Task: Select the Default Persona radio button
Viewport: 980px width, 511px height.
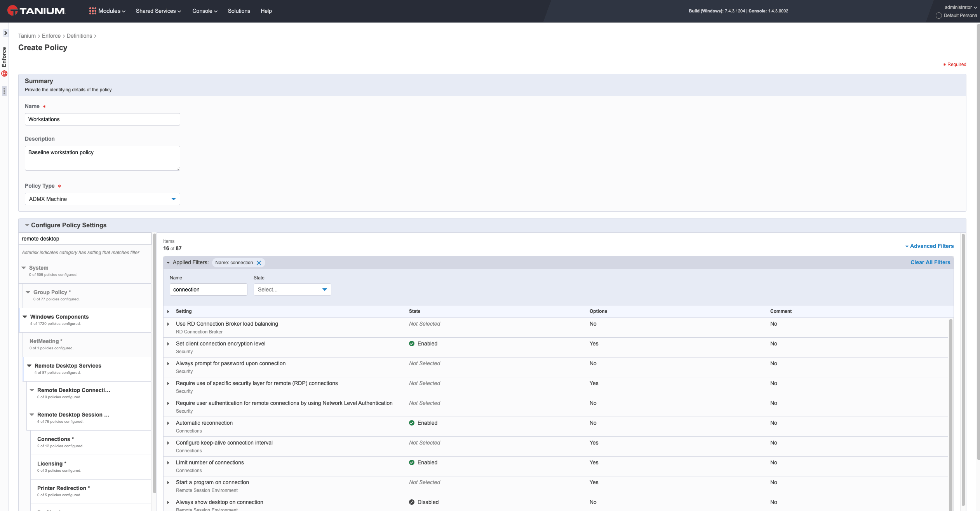Action: [x=939, y=16]
